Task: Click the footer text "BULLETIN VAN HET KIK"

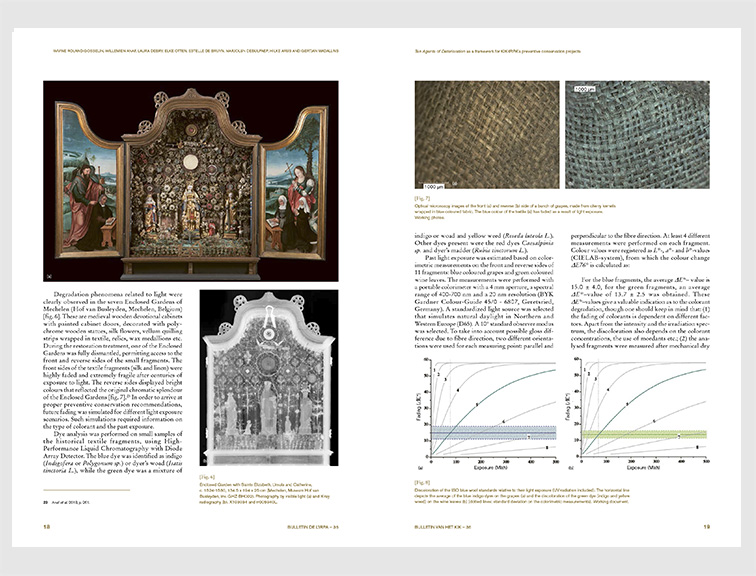Action: pos(443,527)
